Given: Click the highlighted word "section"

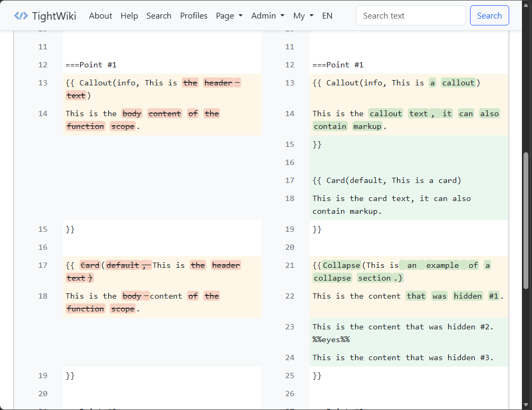Looking at the screenshot, I should (x=375, y=278).
